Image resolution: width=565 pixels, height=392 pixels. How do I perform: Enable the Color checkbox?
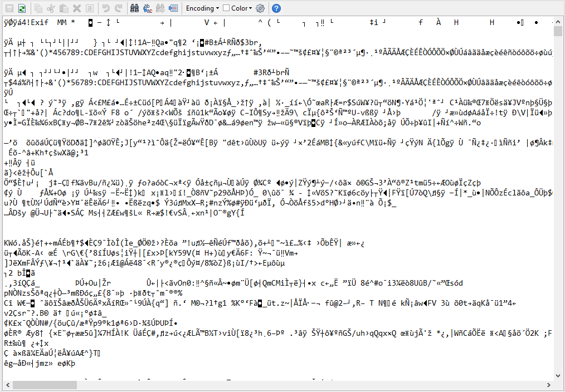coord(226,8)
